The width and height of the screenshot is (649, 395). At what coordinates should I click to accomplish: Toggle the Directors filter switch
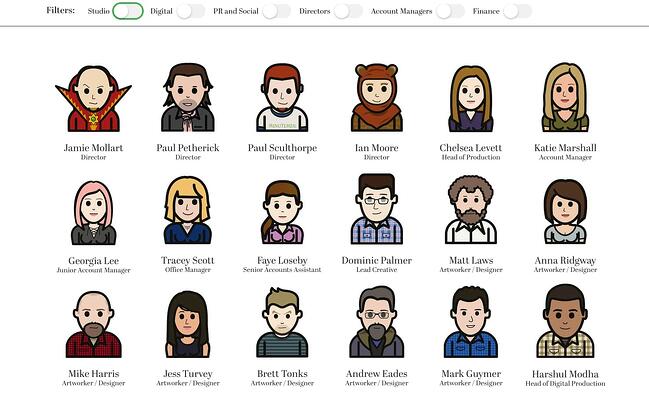(349, 11)
